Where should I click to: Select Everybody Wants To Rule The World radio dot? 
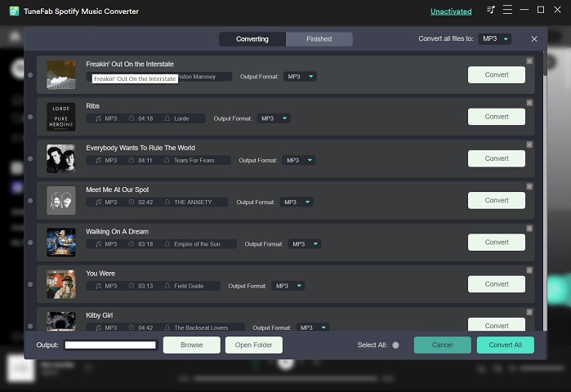(x=30, y=158)
